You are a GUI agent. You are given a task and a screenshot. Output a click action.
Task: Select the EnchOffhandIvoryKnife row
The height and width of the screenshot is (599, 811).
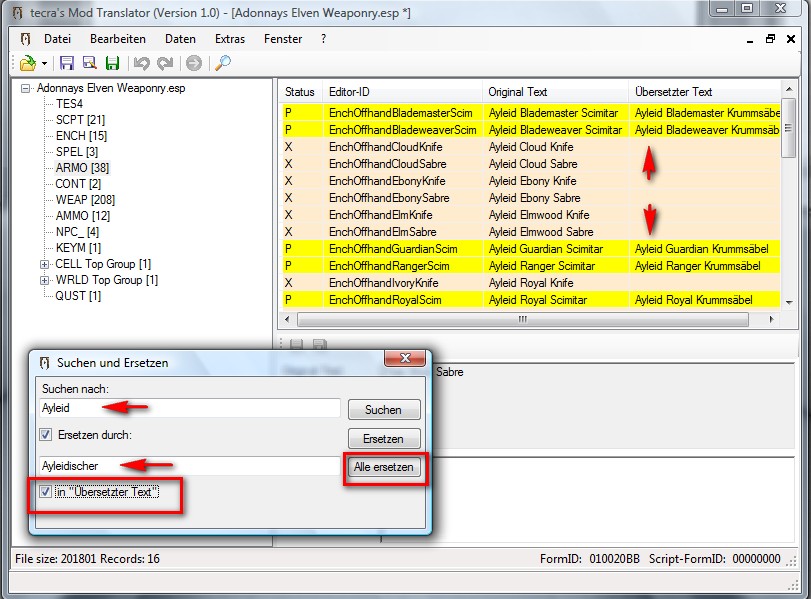[531, 283]
